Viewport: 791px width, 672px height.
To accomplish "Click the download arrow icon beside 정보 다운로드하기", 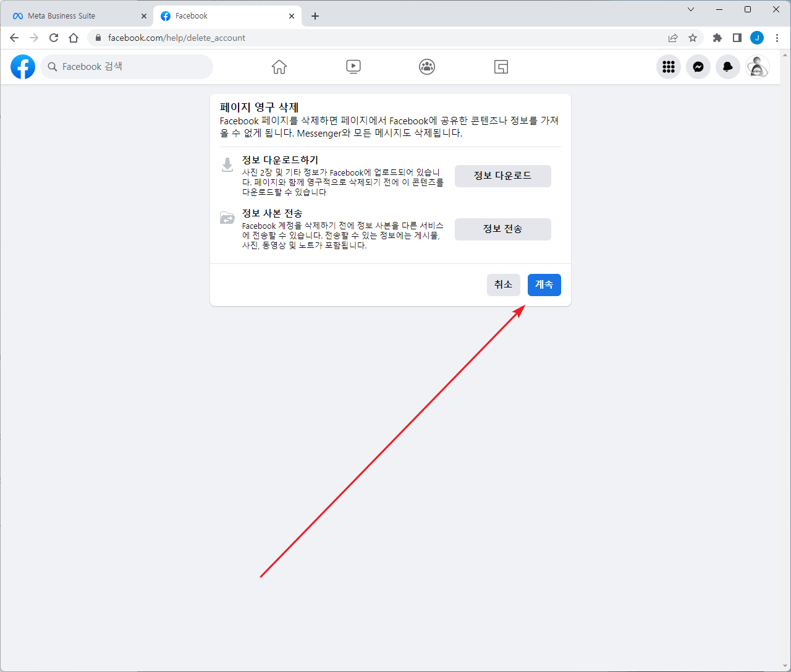I will pos(227,164).
